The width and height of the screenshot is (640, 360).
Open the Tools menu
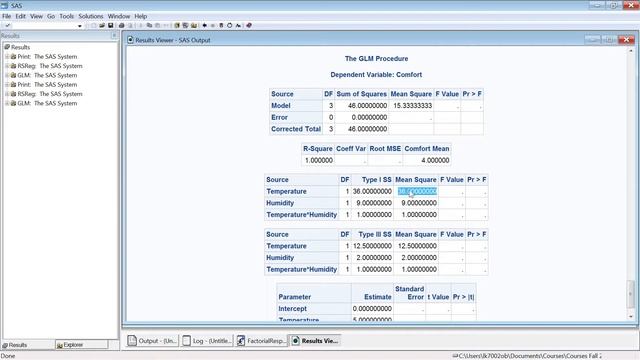[67, 16]
